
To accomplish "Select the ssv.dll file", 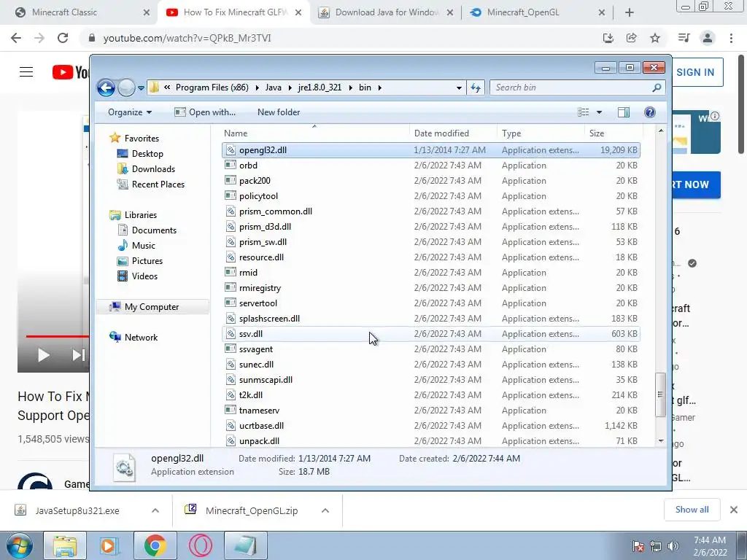I will [x=430, y=334].
